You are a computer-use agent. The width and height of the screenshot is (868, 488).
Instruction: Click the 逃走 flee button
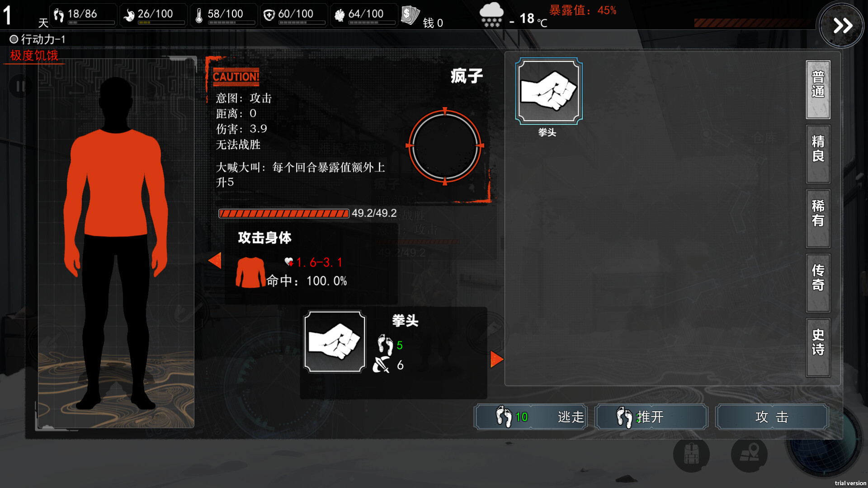pos(531,417)
